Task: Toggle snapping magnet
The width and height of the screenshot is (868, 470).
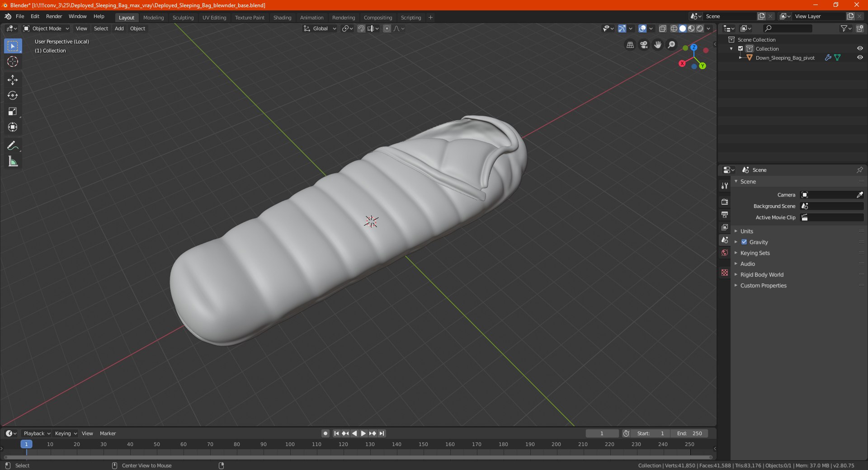Action: (x=361, y=28)
